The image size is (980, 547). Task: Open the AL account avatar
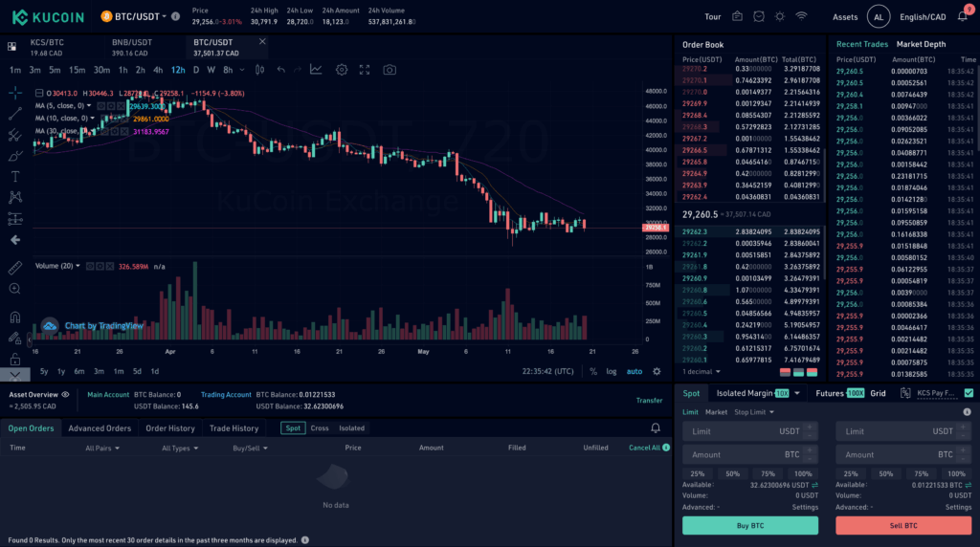pyautogui.click(x=879, y=17)
